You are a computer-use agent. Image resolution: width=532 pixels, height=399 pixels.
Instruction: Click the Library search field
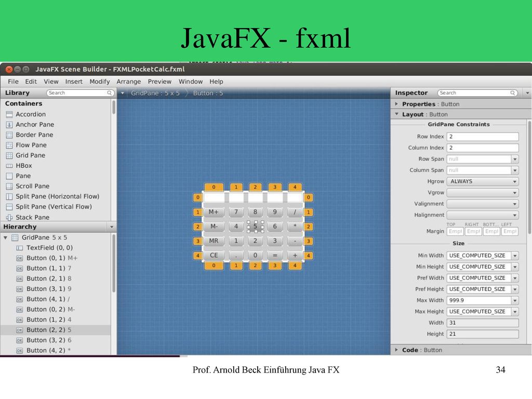(79, 93)
